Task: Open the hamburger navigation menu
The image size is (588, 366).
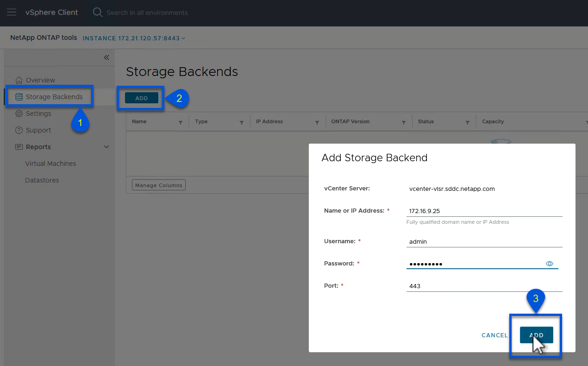Action: [12, 13]
